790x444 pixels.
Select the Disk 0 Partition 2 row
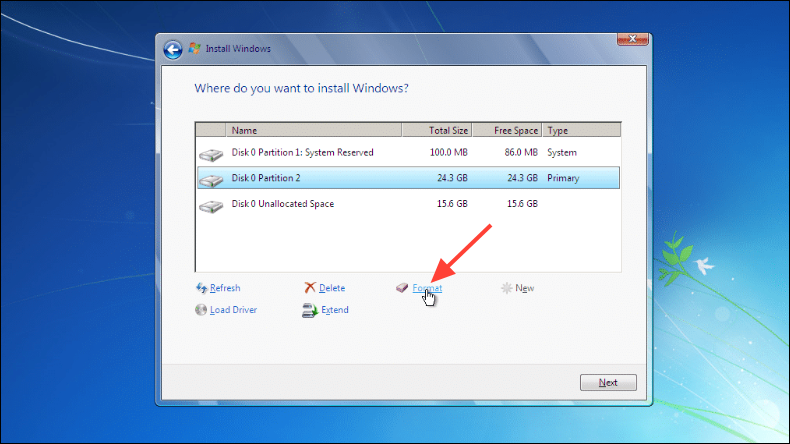[x=408, y=178]
